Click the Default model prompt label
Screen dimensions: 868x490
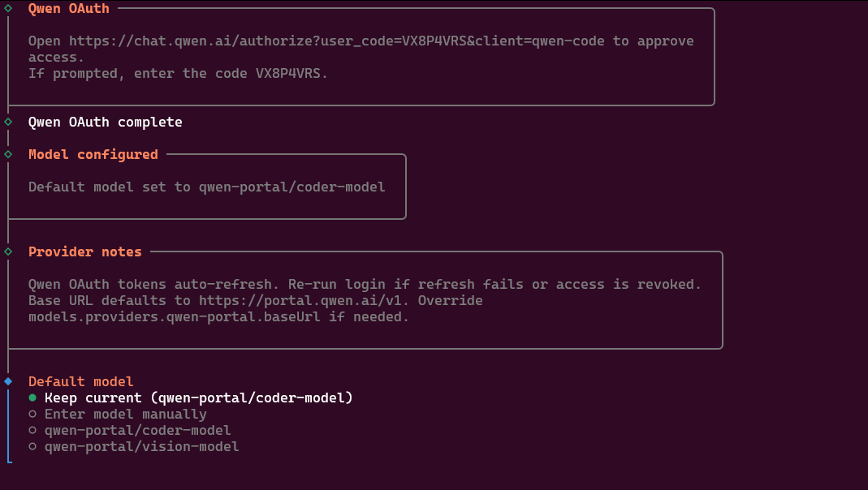(x=80, y=381)
